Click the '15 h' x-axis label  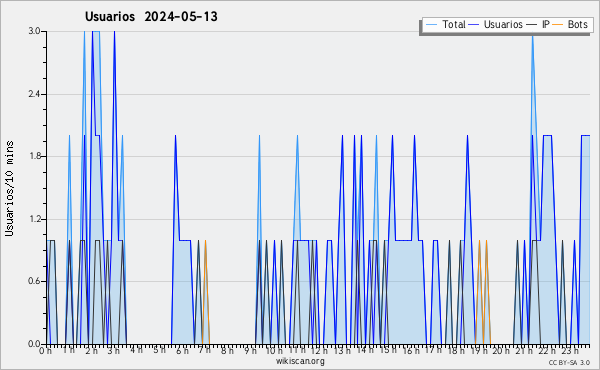coord(388,350)
